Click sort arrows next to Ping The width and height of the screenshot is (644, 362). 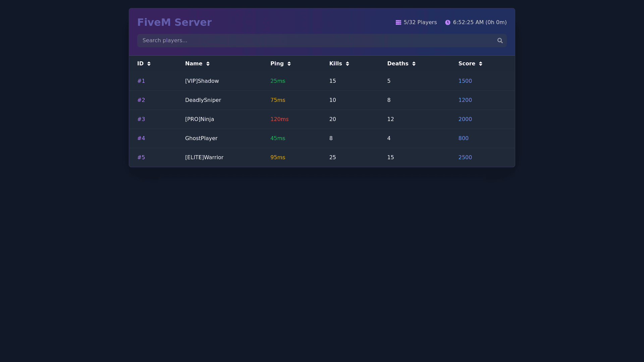pos(289,64)
